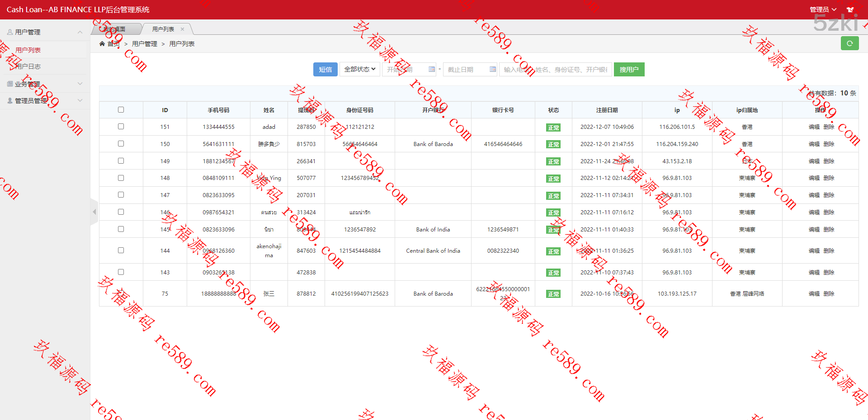This screenshot has height=420, width=868.
Task: Collapse the 用户管理 sidebar section chevron
Action: click(x=80, y=32)
